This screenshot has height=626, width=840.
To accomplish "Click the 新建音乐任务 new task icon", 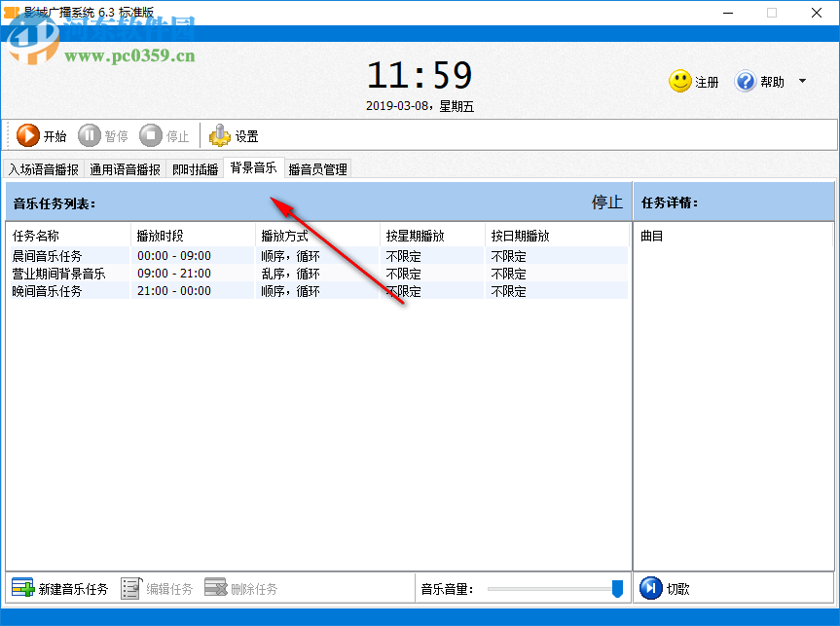I will pos(20,587).
